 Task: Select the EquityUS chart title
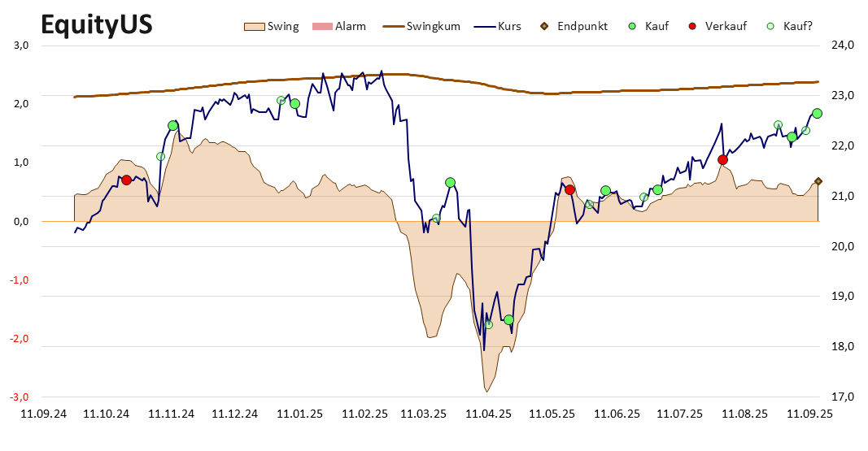(97, 25)
